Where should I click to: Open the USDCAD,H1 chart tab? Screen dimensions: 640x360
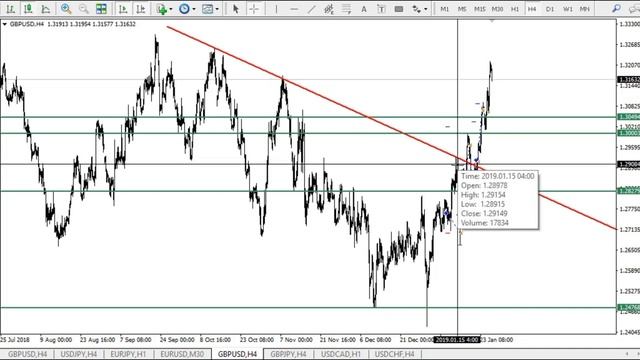(x=341, y=354)
